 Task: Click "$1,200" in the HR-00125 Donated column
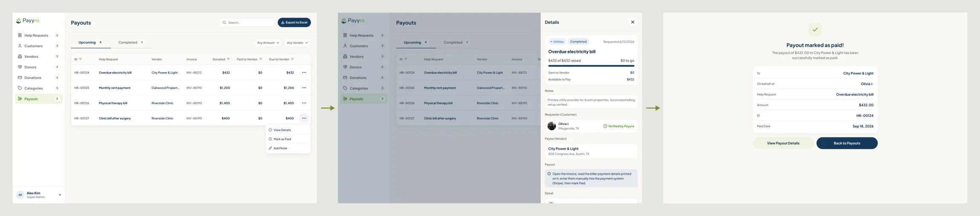coord(225,88)
